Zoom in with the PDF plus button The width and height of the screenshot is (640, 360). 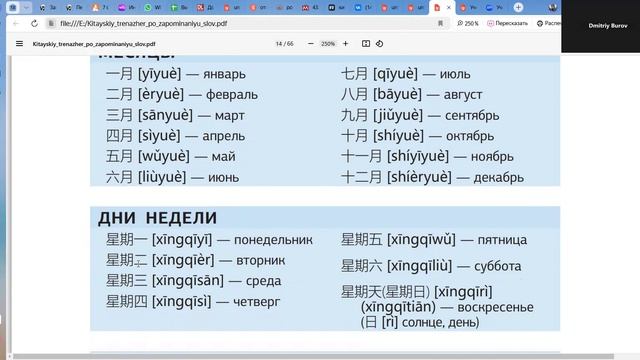(x=345, y=44)
